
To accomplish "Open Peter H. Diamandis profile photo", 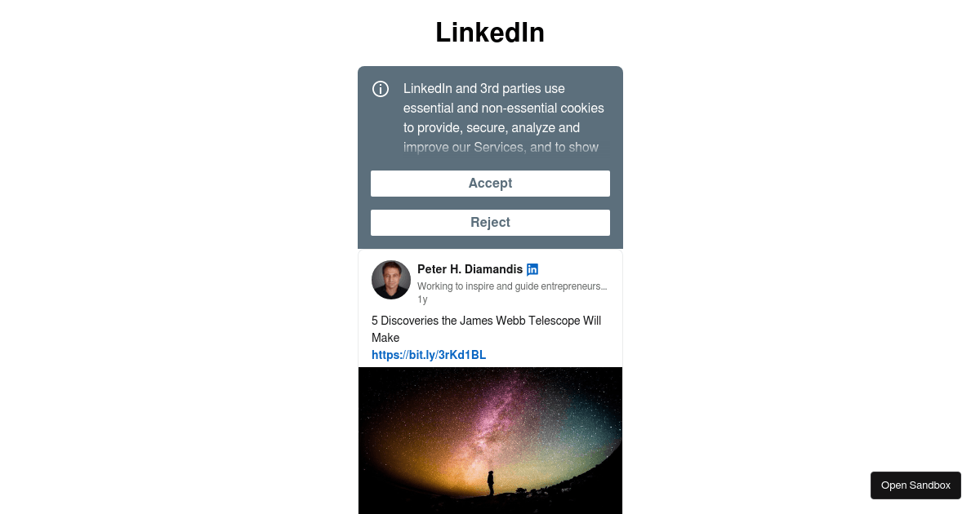I will (x=391, y=280).
